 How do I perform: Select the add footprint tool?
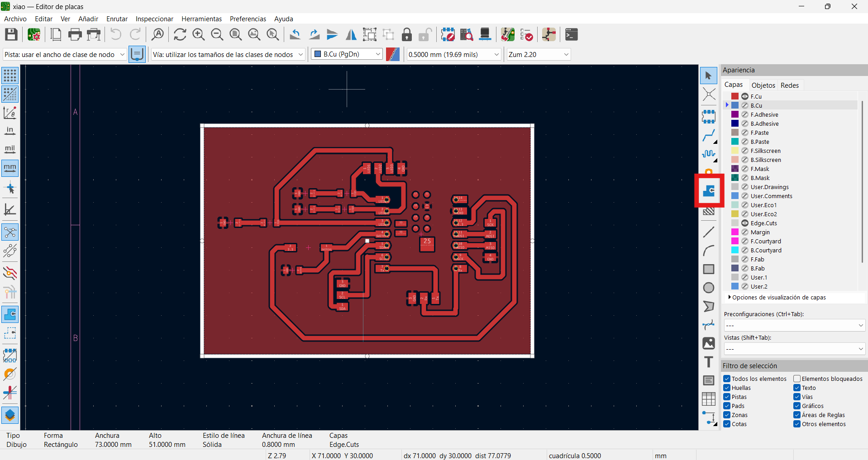[x=709, y=116]
